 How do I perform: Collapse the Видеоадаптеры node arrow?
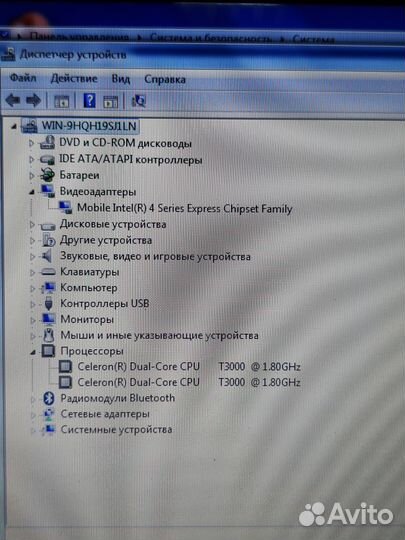[x=32, y=193]
